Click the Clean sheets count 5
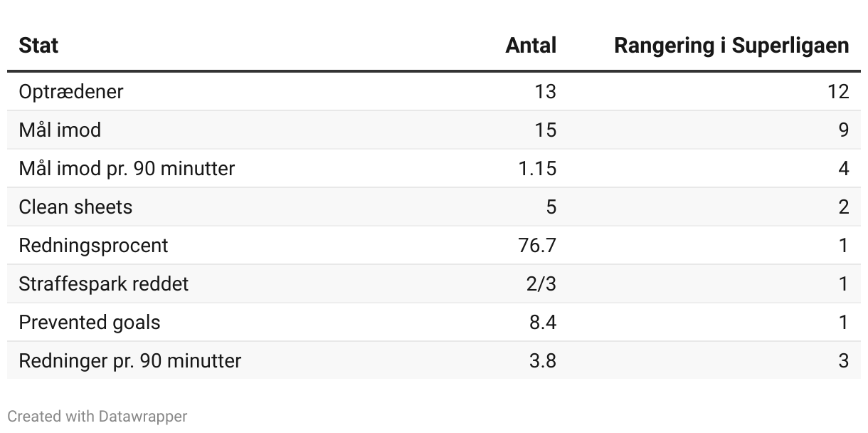This screenshot has height=433, width=868. [551, 207]
